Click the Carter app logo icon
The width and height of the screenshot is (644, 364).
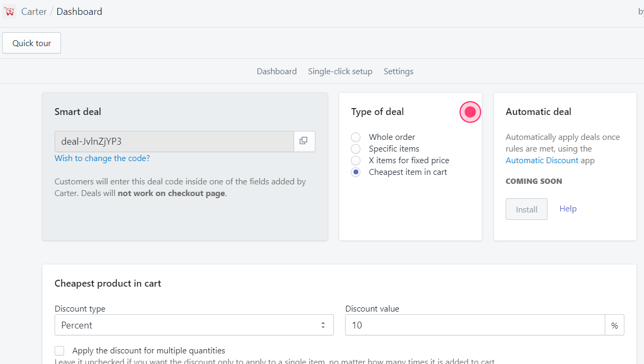[10, 11]
